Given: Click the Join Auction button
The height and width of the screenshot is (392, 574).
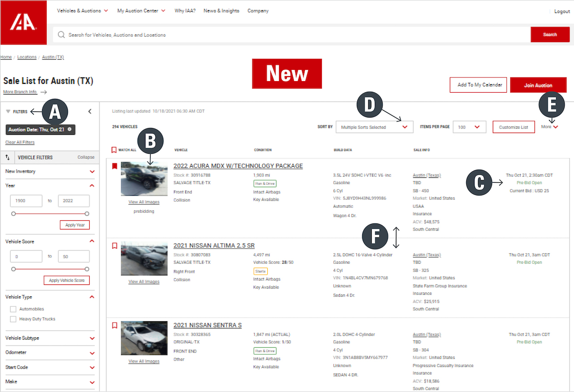Looking at the screenshot, I should 538,85.
